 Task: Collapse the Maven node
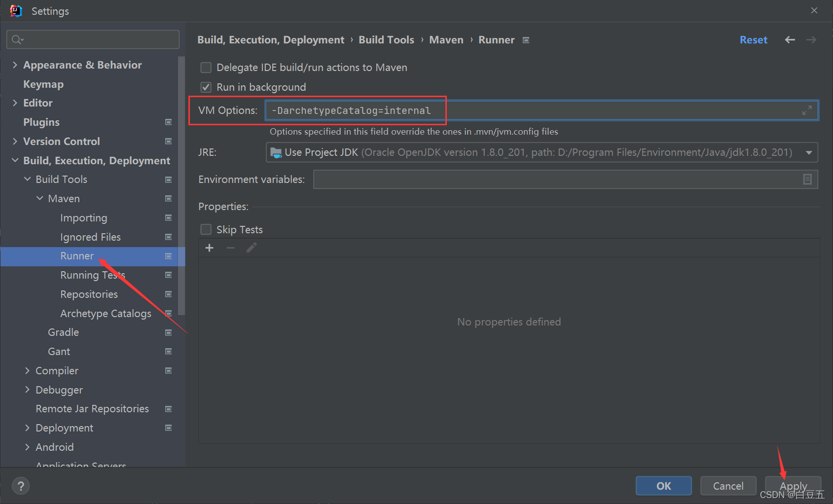(x=39, y=198)
